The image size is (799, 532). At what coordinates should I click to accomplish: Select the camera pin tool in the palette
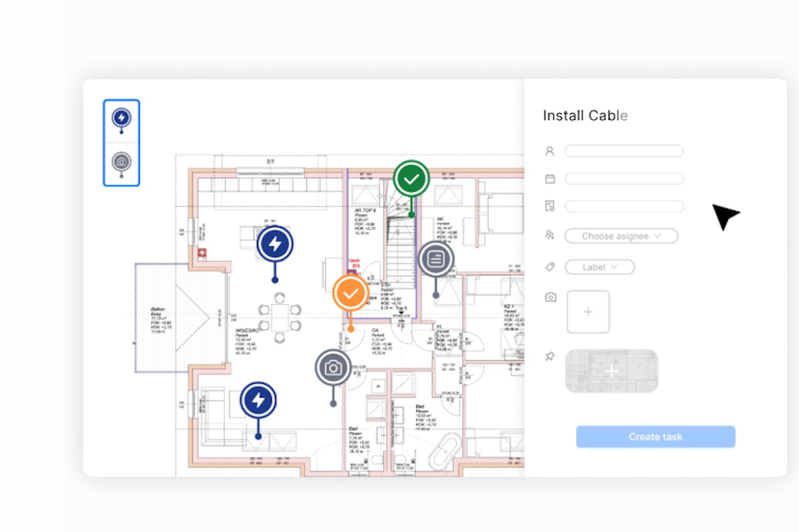click(x=121, y=159)
